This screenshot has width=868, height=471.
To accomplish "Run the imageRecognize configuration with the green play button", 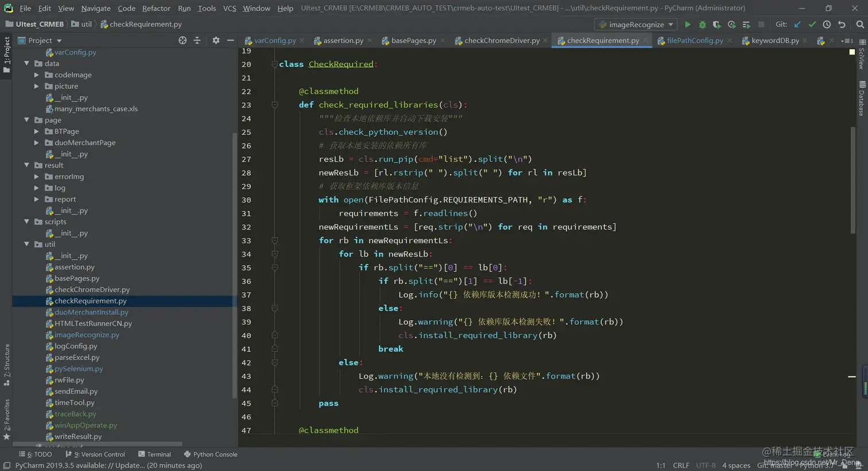I will pyautogui.click(x=687, y=25).
